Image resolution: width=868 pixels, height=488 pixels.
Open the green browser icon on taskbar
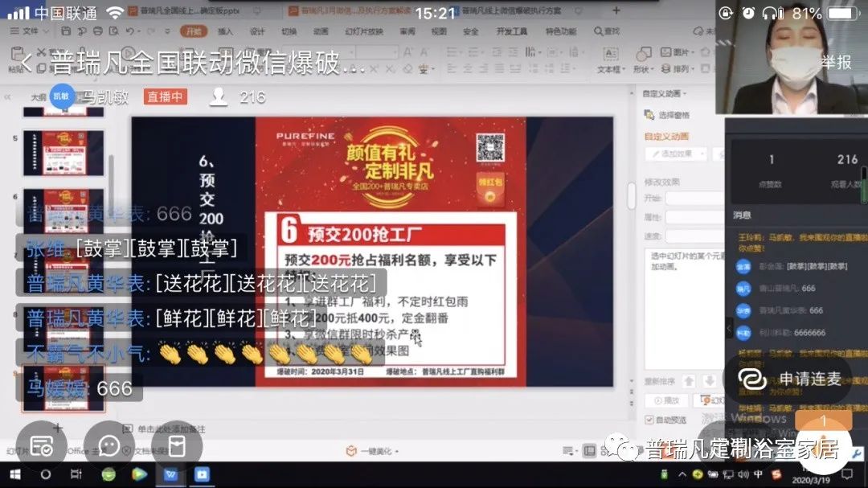point(108,474)
